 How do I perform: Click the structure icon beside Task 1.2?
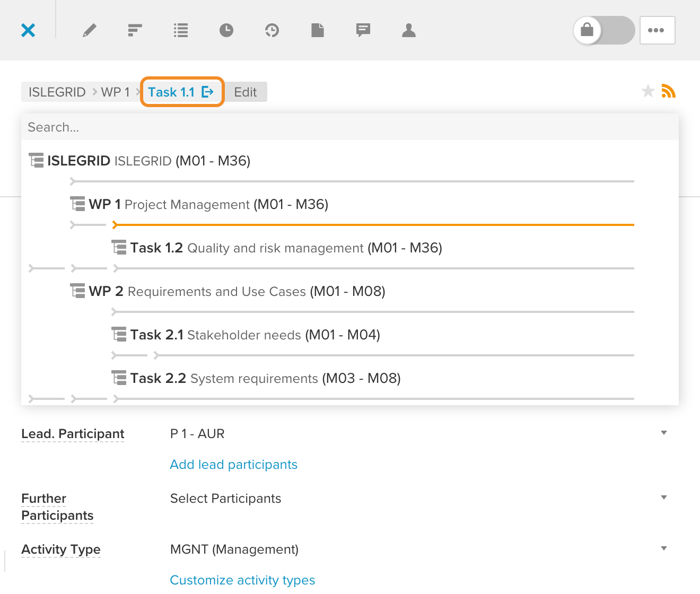coord(119,248)
